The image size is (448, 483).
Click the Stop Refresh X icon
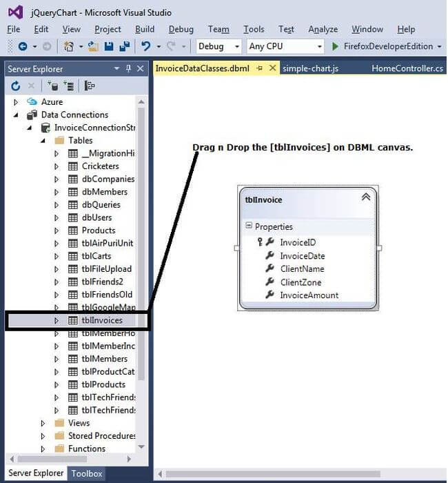pyautogui.click(x=31, y=86)
